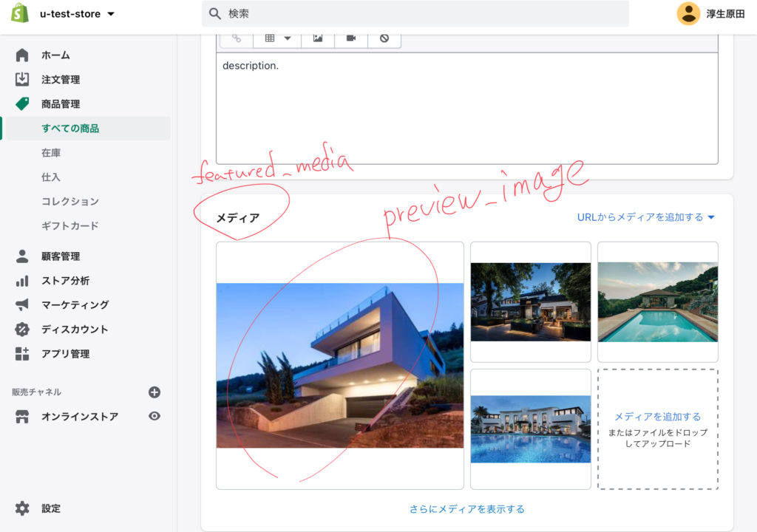
Task: Click the insert video icon in editor toolbar
Action: (x=351, y=38)
